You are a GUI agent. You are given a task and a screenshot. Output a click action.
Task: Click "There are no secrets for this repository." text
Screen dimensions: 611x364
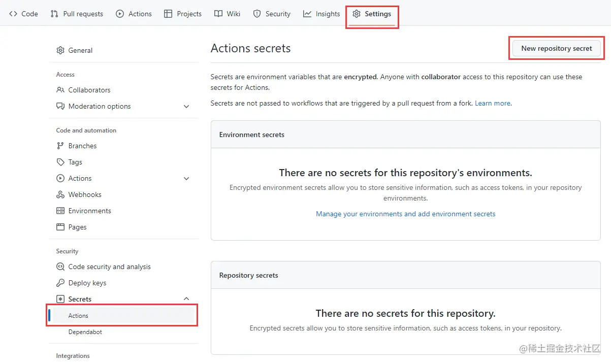point(405,313)
